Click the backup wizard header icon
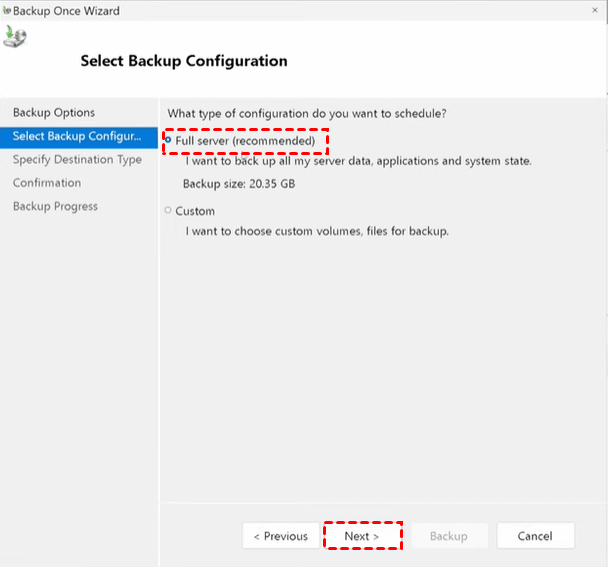Image resolution: width=608 pixels, height=567 pixels. click(x=16, y=38)
